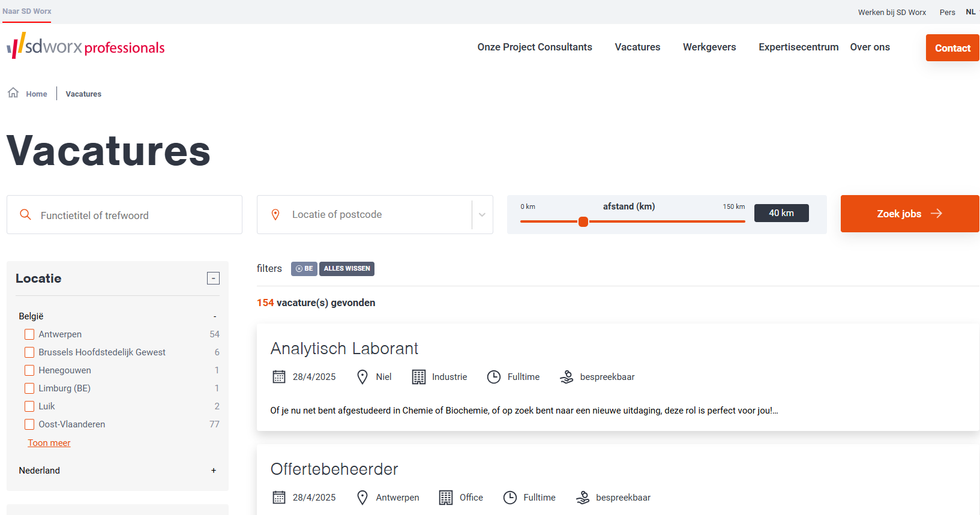This screenshot has width=980, height=515.
Task: Go to Werkgevers menu
Action: [x=709, y=47]
